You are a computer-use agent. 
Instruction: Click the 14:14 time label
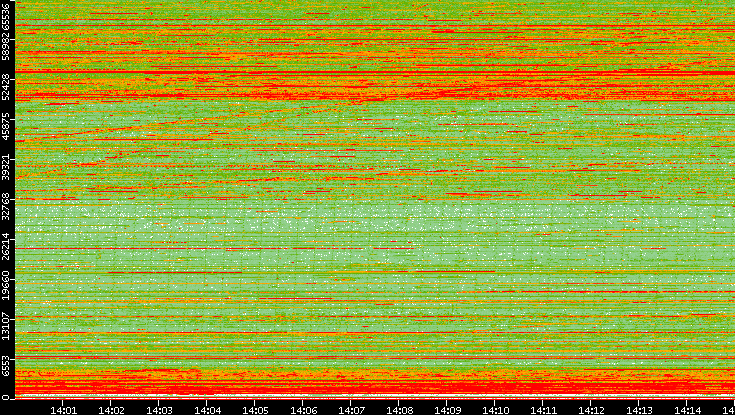click(x=688, y=408)
